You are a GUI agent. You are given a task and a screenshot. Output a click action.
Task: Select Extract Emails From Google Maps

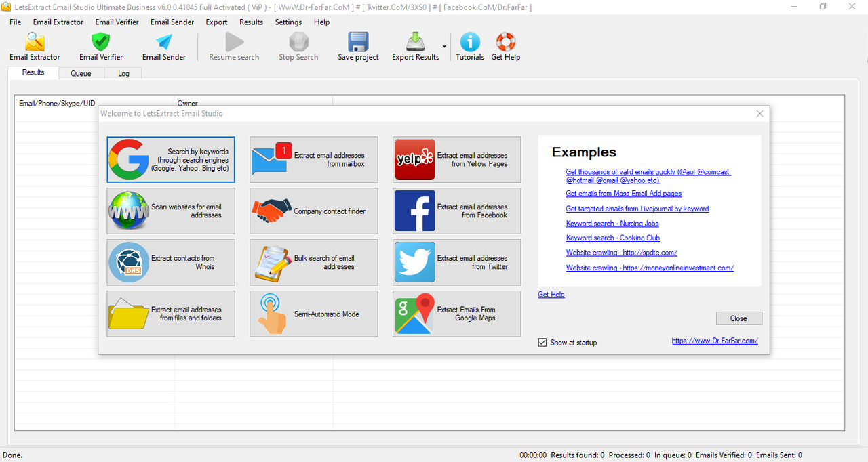(x=457, y=314)
